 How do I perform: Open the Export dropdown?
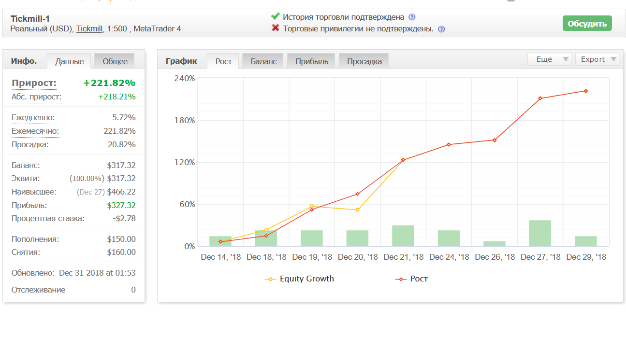click(597, 59)
